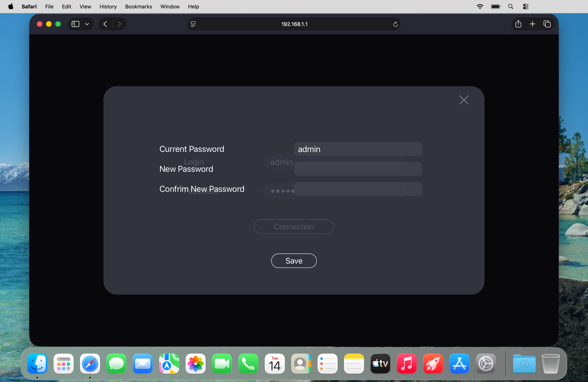The width and height of the screenshot is (588, 382).
Task: Open Launchpad from the Dock
Action: tap(63, 364)
